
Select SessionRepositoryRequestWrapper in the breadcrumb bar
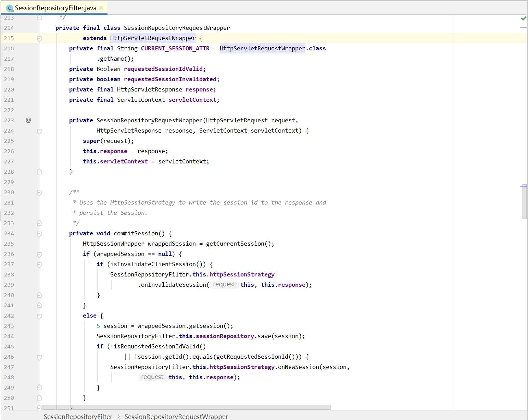[176, 416]
